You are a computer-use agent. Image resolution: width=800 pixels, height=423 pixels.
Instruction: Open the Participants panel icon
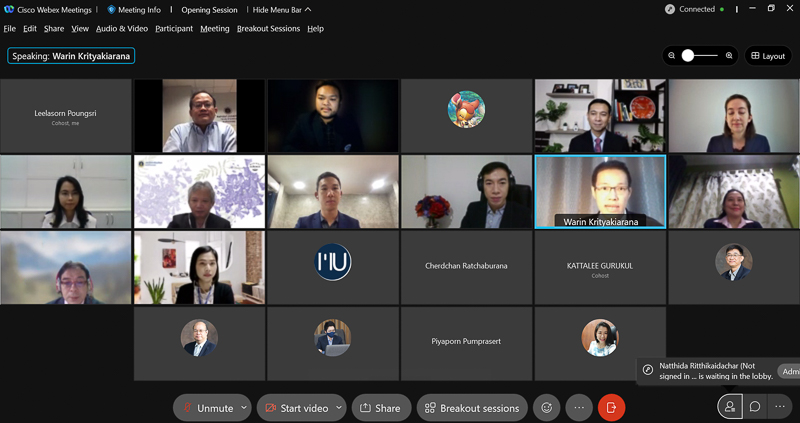point(729,407)
